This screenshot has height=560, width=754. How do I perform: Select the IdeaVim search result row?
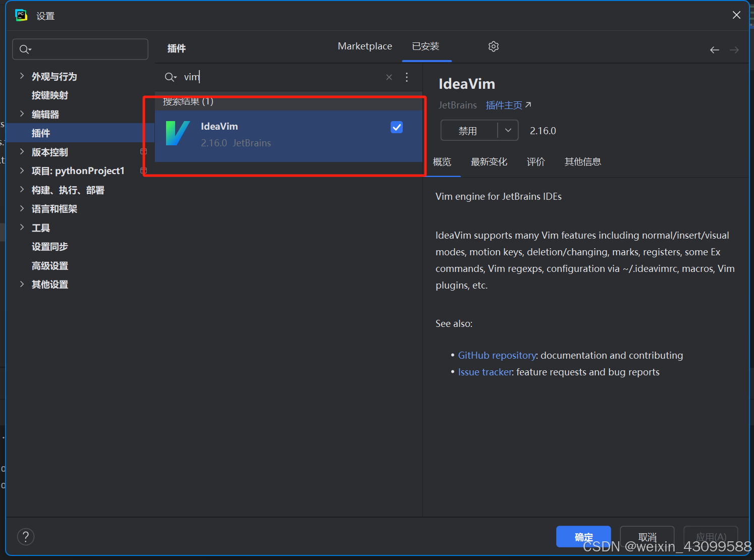288,136
